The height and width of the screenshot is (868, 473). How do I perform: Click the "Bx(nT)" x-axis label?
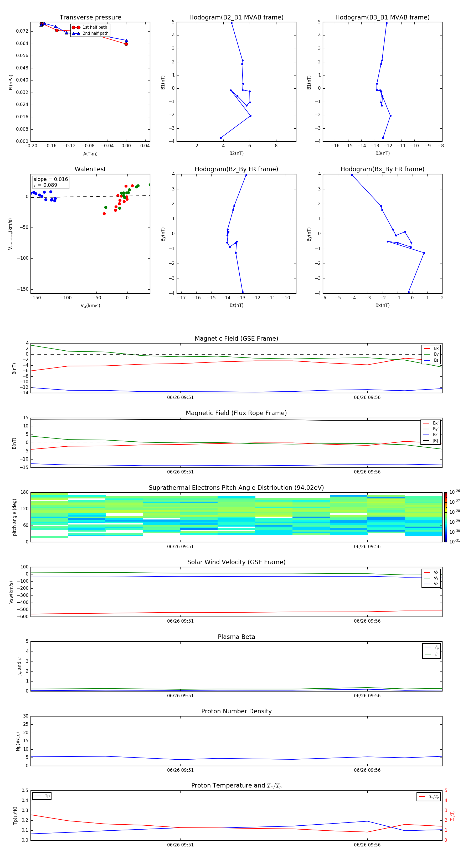tap(382, 305)
